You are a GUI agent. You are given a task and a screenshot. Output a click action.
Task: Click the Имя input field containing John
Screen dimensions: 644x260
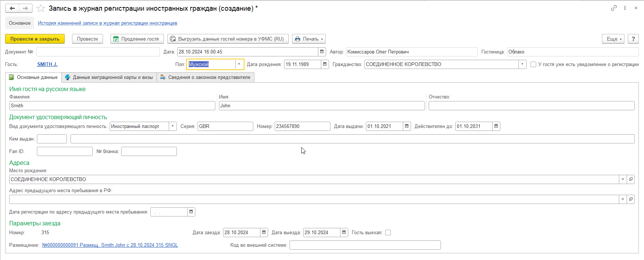[322, 105]
